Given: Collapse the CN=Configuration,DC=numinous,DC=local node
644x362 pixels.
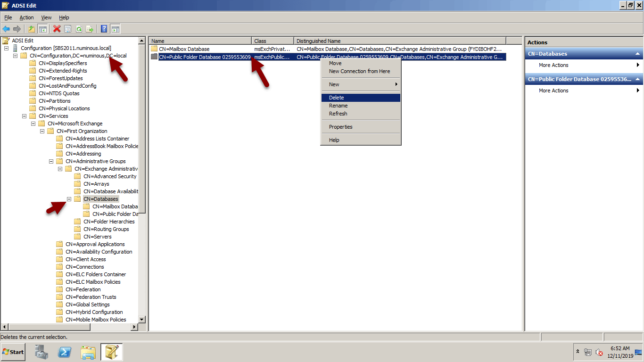Looking at the screenshot, I should pos(15,56).
